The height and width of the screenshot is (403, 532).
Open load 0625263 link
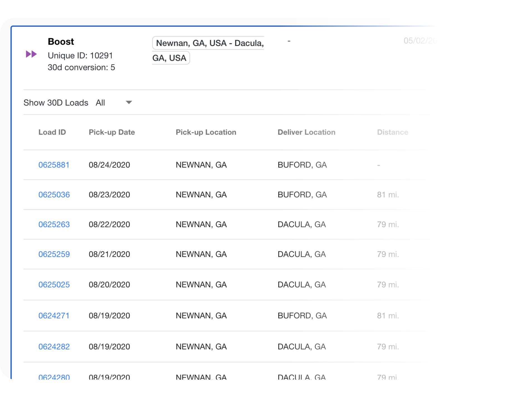pyautogui.click(x=54, y=225)
